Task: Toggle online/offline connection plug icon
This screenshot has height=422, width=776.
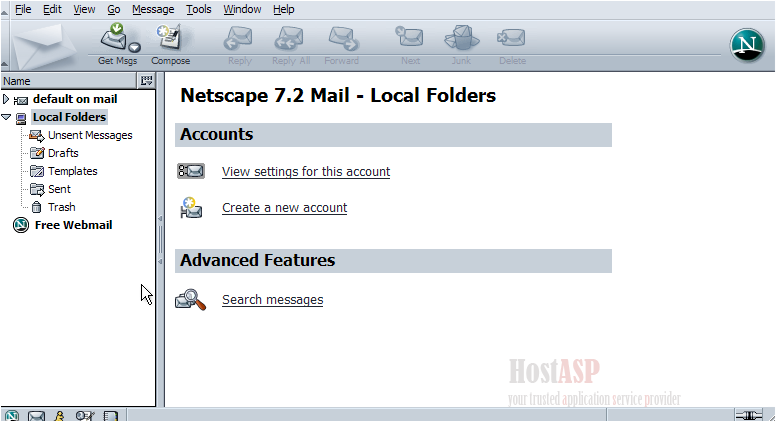Action: [749, 415]
